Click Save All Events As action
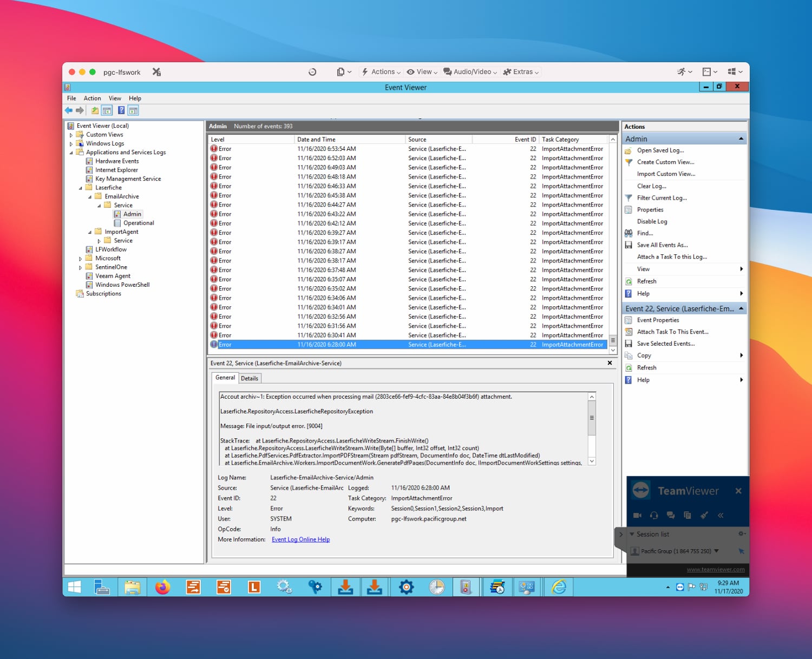The width and height of the screenshot is (812, 659). [x=662, y=245]
